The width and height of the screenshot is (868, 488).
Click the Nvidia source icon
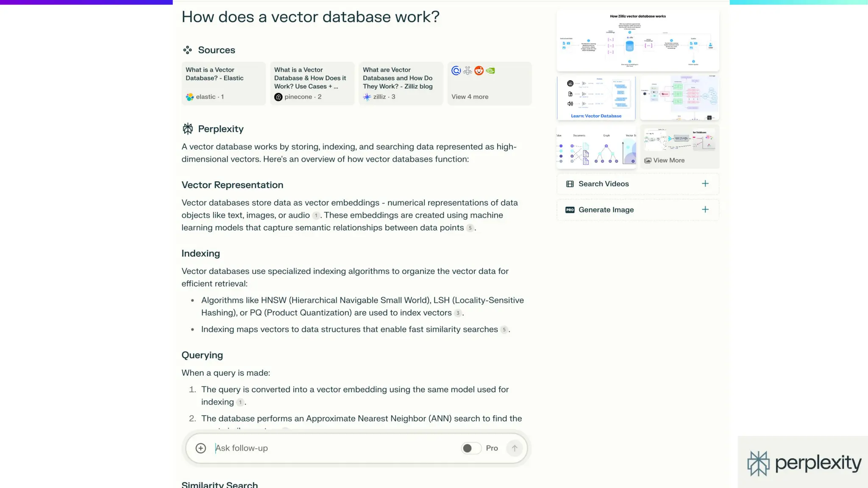tap(490, 71)
